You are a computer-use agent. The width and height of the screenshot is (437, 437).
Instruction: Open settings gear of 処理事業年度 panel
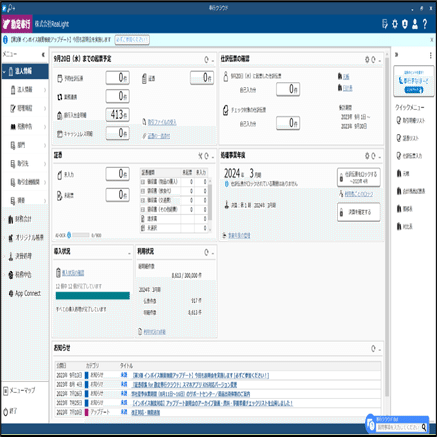point(367,156)
